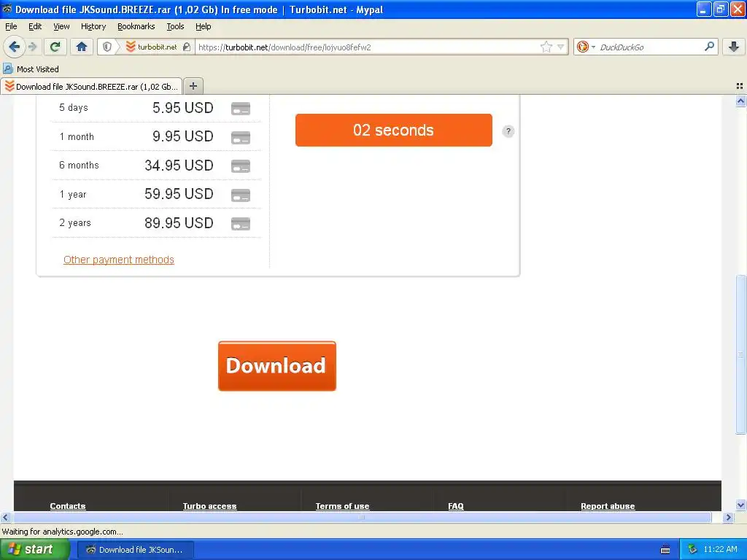
Task: Open the Bookmarks menu
Action: pyautogui.click(x=136, y=26)
